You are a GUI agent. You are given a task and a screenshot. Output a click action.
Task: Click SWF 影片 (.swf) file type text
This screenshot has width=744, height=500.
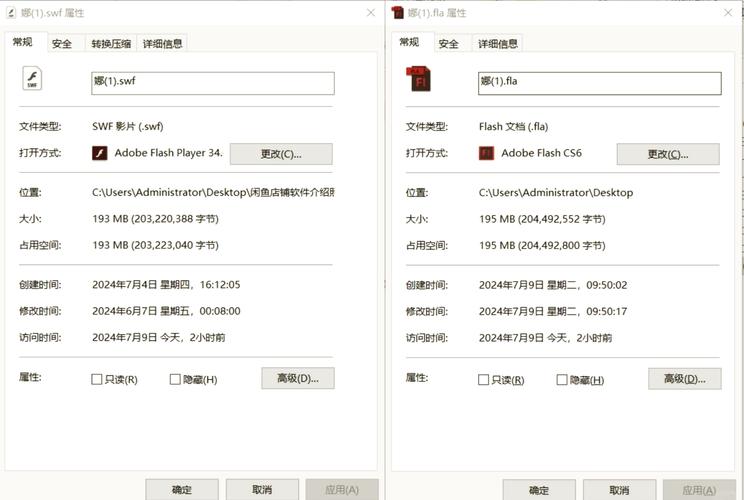[x=128, y=127]
